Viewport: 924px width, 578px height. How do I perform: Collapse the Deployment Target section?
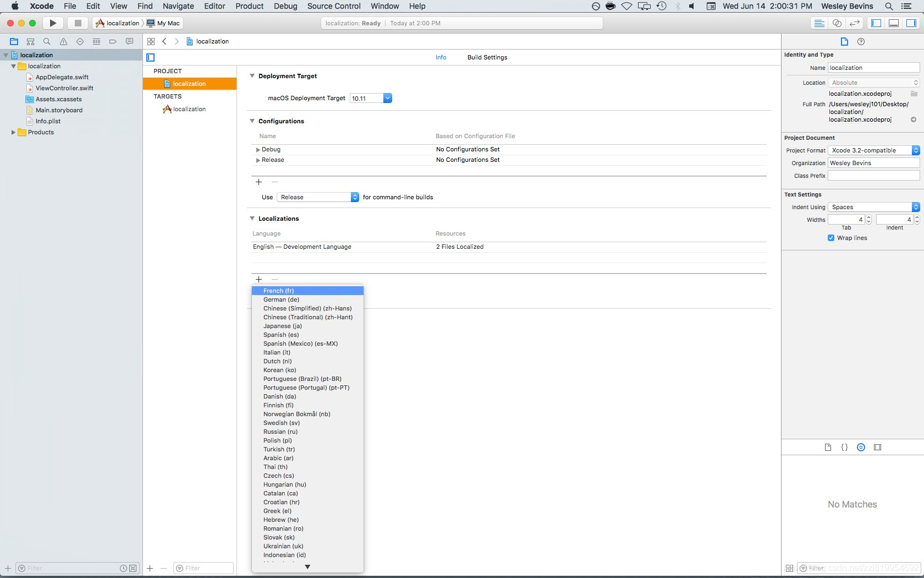coord(252,76)
